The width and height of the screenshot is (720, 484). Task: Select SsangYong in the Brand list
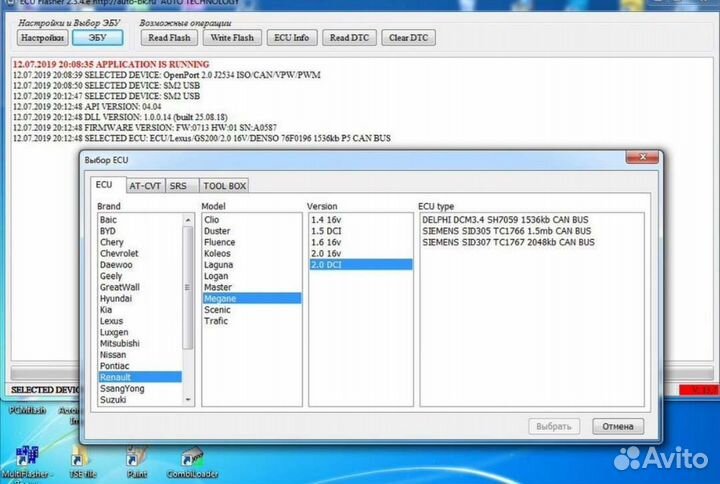point(140,388)
